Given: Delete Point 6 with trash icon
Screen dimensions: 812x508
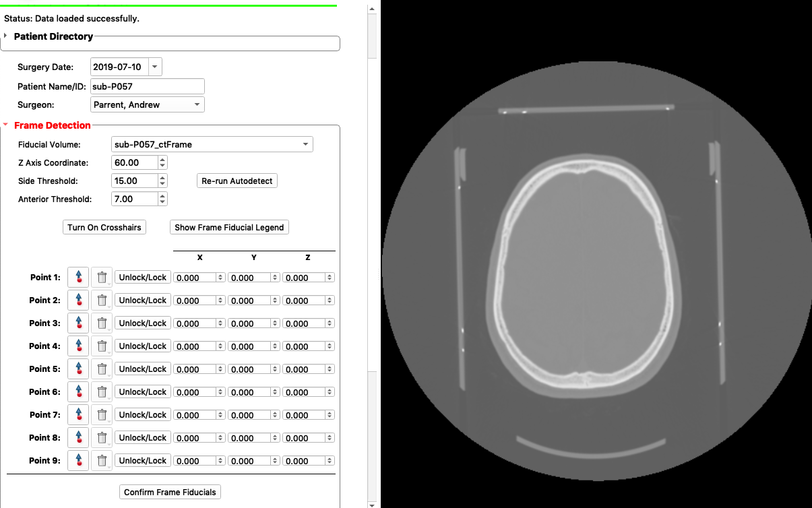Looking at the screenshot, I should [x=102, y=392].
